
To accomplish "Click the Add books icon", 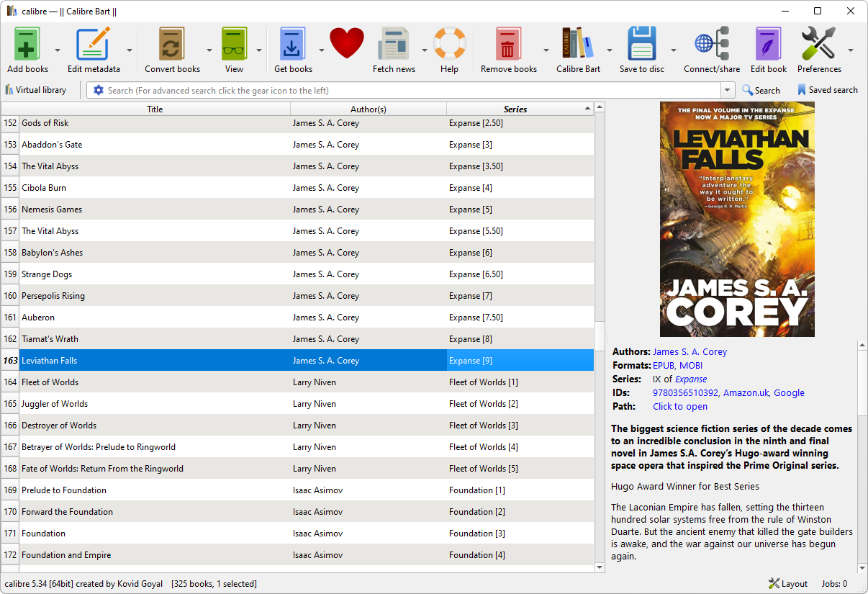I will click(x=27, y=44).
